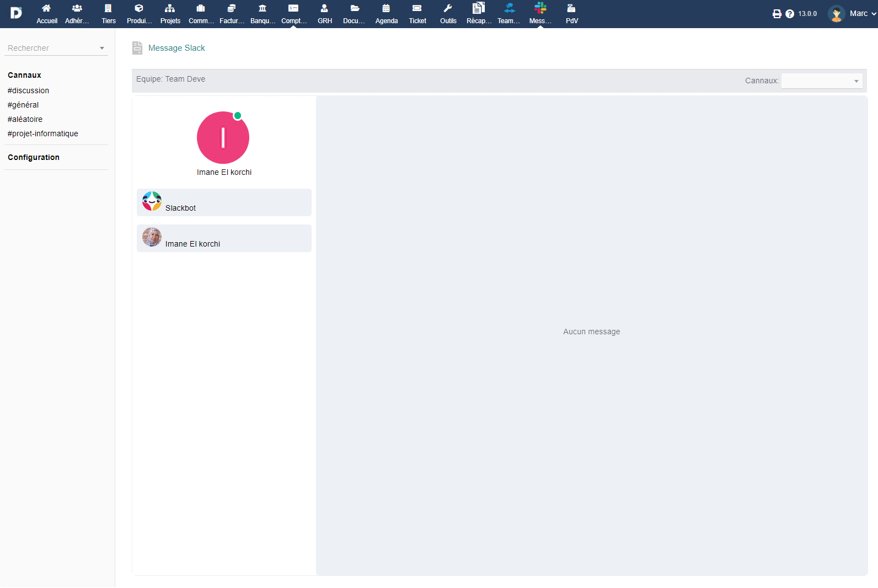The width and height of the screenshot is (878, 588).
Task: Open the Banque institution icon
Action: [263, 8]
